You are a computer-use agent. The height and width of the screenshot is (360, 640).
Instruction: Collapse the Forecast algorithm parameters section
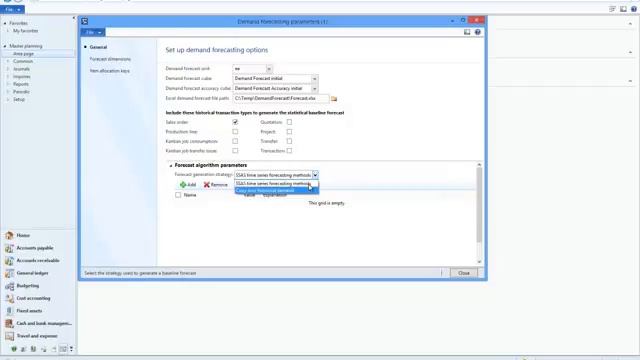coord(171,166)
